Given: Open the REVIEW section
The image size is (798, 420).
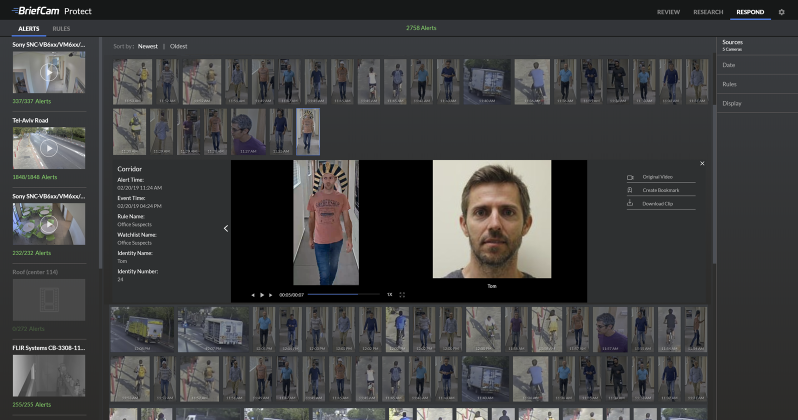Looking at the screenshot, I should (668, 12).
